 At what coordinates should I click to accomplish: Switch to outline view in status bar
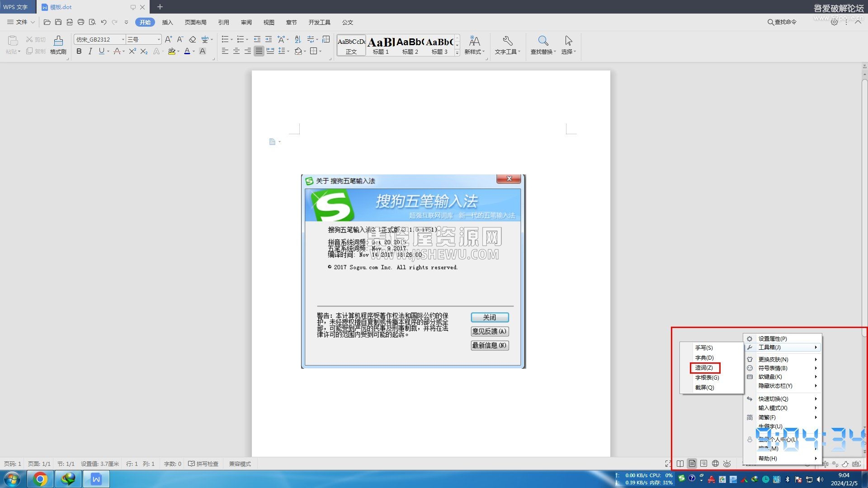point(703,464)
